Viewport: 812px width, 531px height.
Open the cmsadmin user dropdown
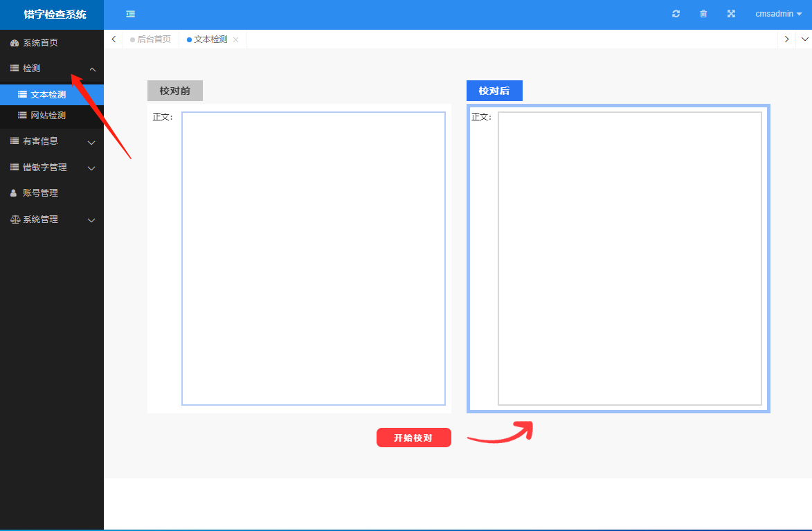coord(778,14)
